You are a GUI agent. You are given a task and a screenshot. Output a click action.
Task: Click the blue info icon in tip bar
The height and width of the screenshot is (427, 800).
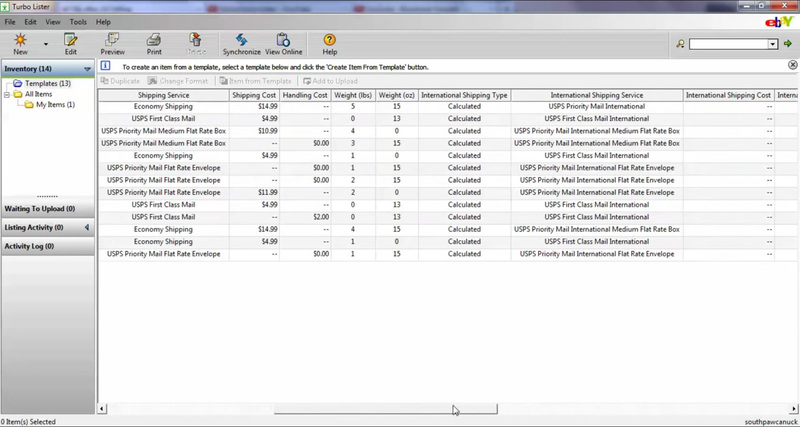(105, 65)
